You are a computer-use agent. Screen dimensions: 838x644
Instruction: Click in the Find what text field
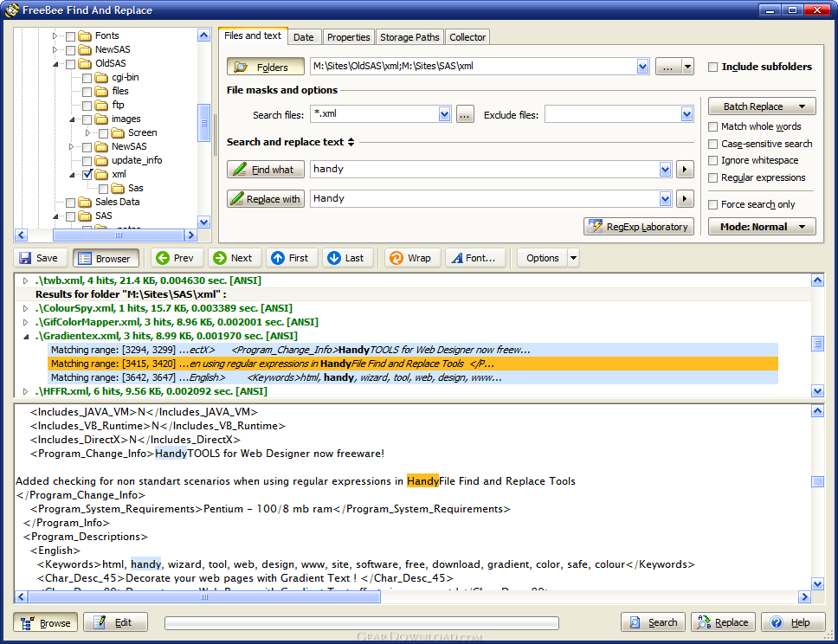point(485,170)
